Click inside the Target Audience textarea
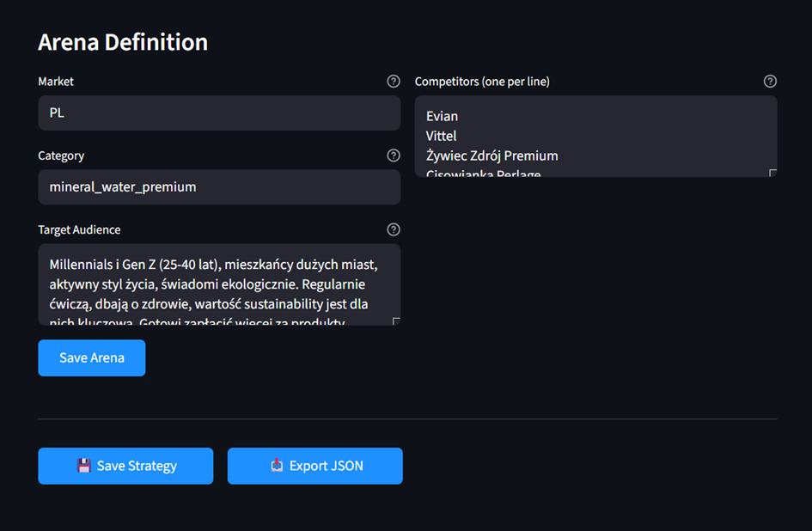812x531 pixels. (219, 284)
